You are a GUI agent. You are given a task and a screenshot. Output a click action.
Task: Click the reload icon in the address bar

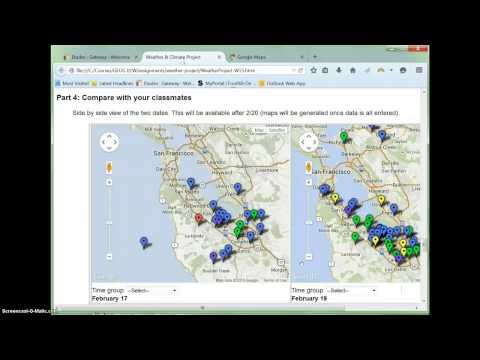point(301,70)
